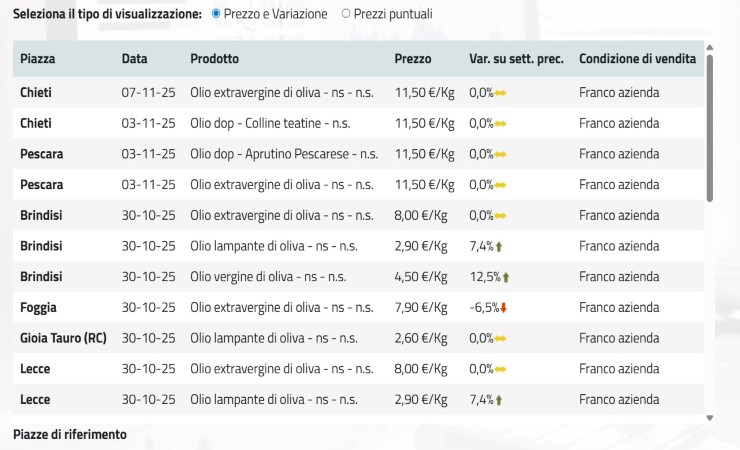This screenshot has height=450, width=740.
Task: Click the Piazza column header
Action: tap(38, 59)
